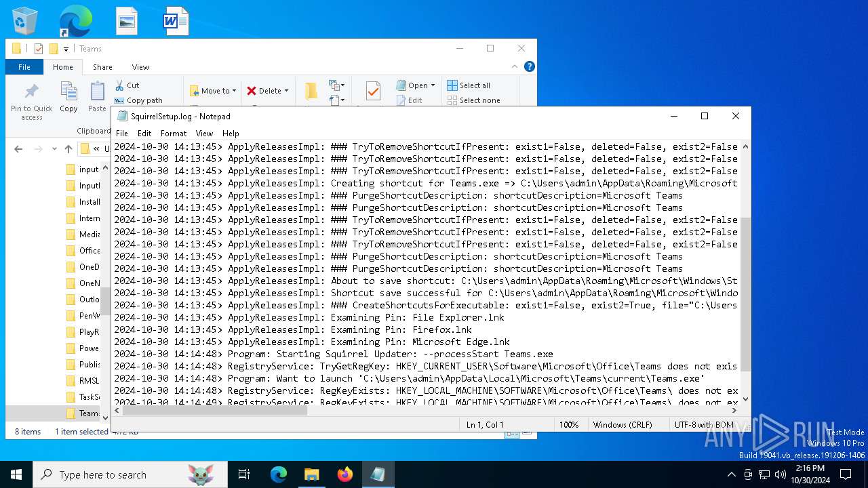Viewport: 868px width, 488px height.
Task: Click Select all in the Explorer ribbon
Action: point(469,85)
